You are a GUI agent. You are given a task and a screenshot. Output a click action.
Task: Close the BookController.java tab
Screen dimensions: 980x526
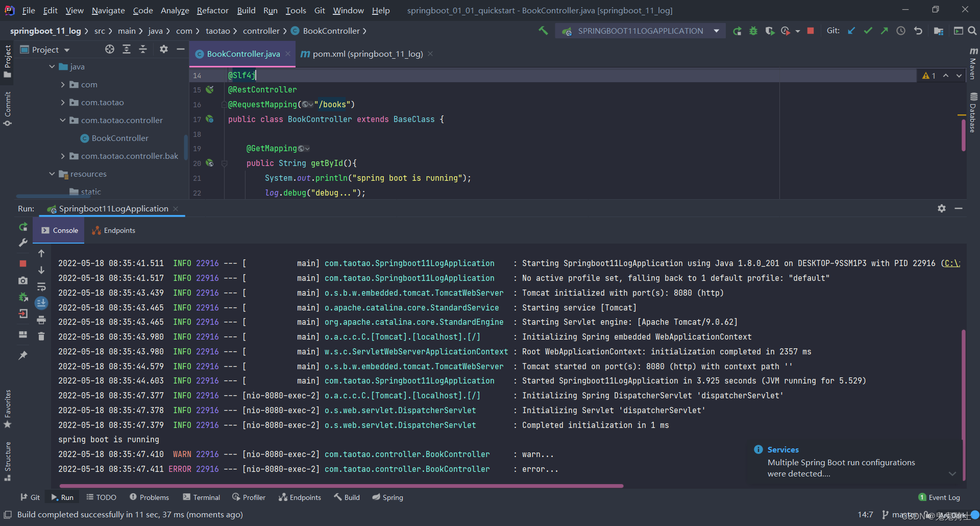click(288, 54)
